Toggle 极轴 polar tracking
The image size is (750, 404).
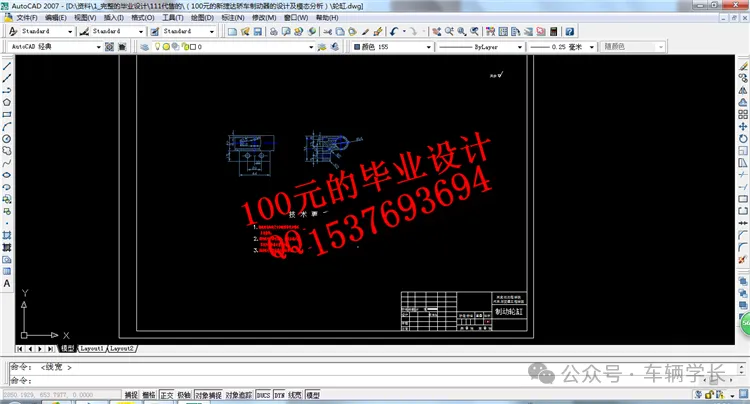click(x=184, y=395)
